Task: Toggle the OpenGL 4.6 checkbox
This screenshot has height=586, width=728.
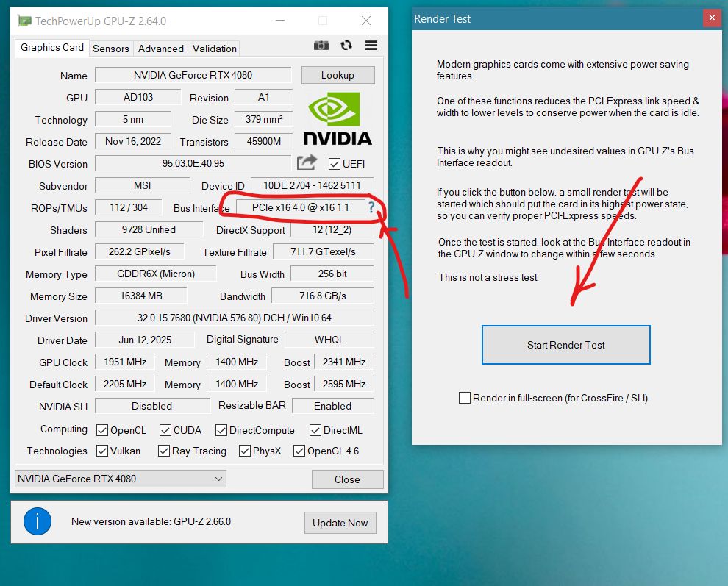Action: pyautogui.click(x=299, y=451)
